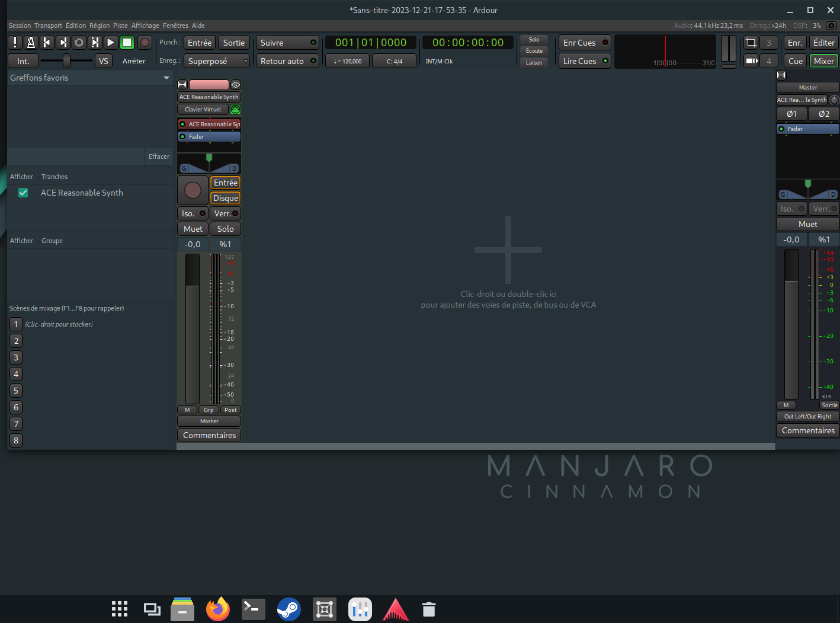The image size is (840, 623).
Task: Open the Clavier Virtuel input selector
Action: coord(203,110)
